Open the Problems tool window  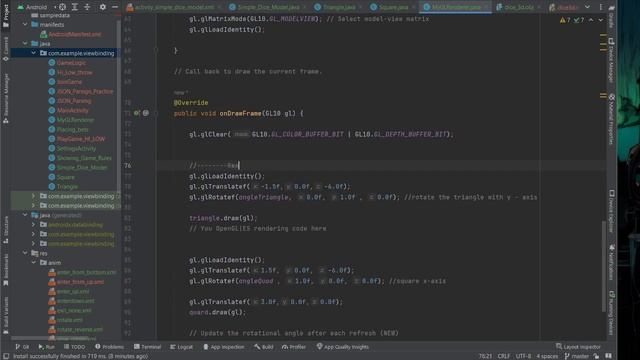point(109,347)
